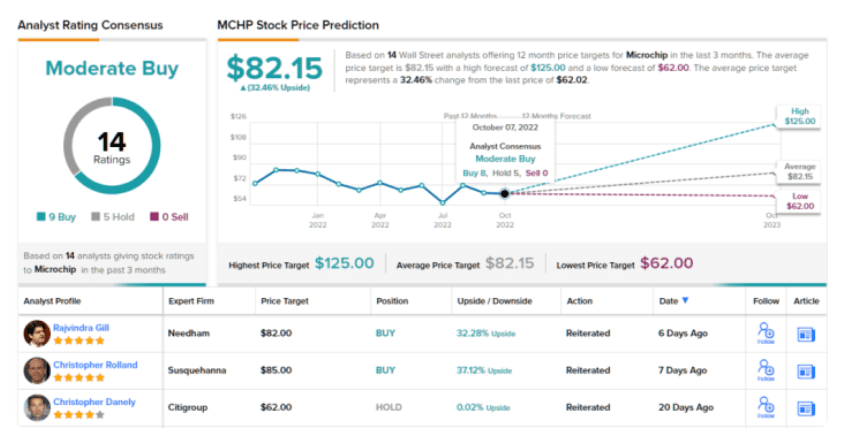
Task: Click Christopher Danely's profile photo
Action: coord(37,406)
